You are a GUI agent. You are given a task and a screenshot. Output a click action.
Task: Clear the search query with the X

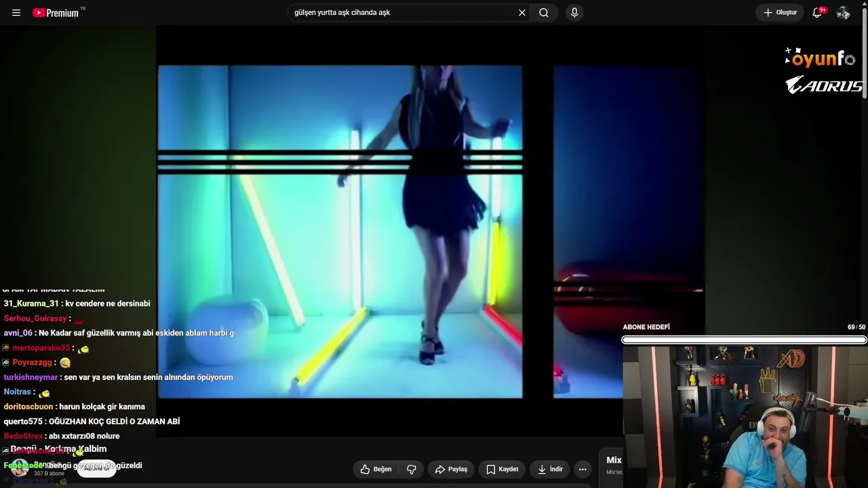(x=522, y=13)
